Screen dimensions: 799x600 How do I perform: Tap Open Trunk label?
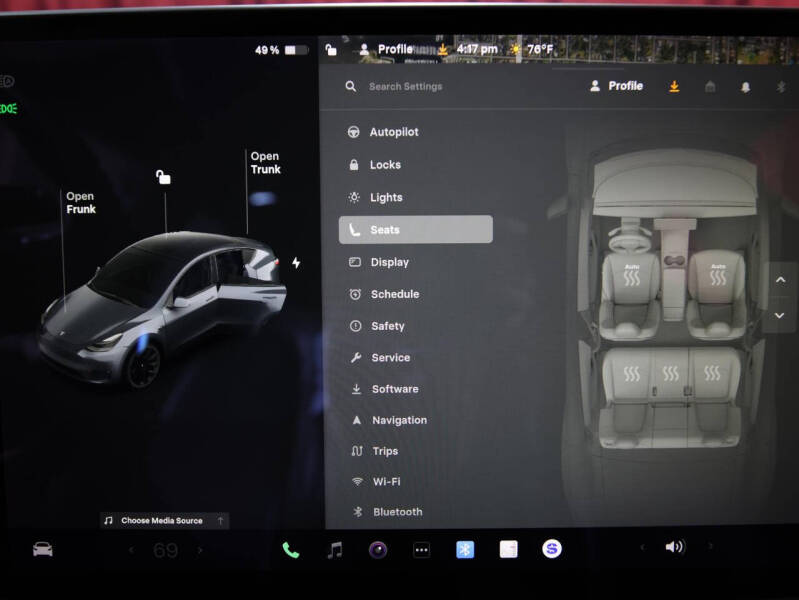click(265, 163)
